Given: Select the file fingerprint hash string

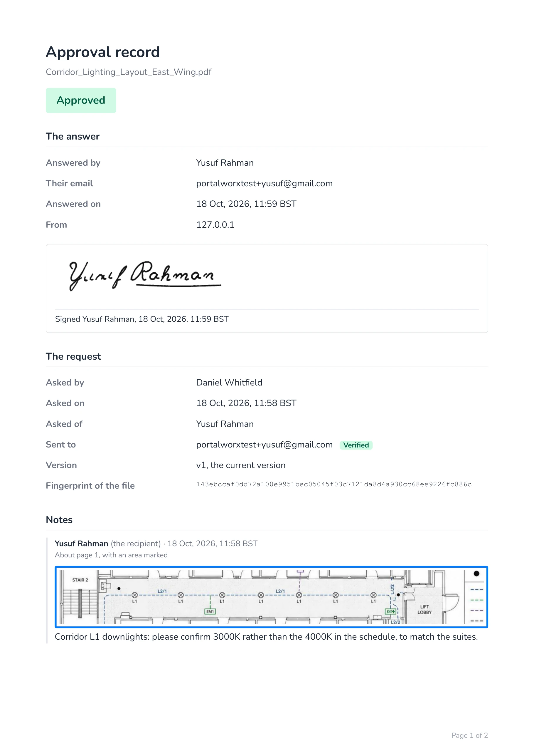Looking at the screenshot, I should [x=334, y=484].
